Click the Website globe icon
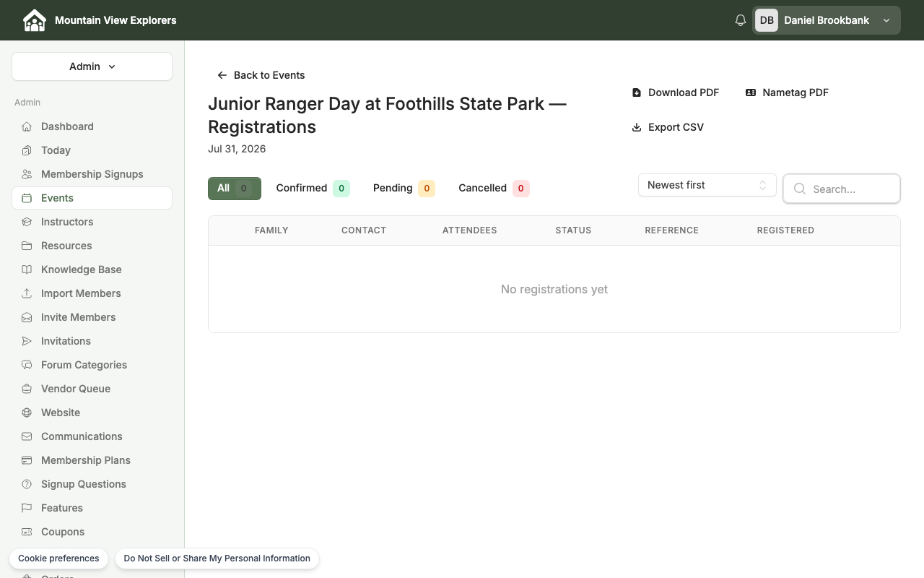This screenshot has height=578, width=924. 27,413
